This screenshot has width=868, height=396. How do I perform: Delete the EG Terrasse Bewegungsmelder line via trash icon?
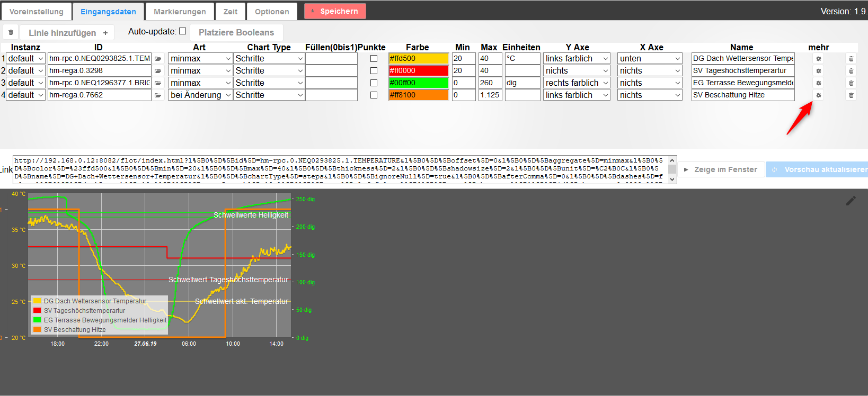pos(851,83)
